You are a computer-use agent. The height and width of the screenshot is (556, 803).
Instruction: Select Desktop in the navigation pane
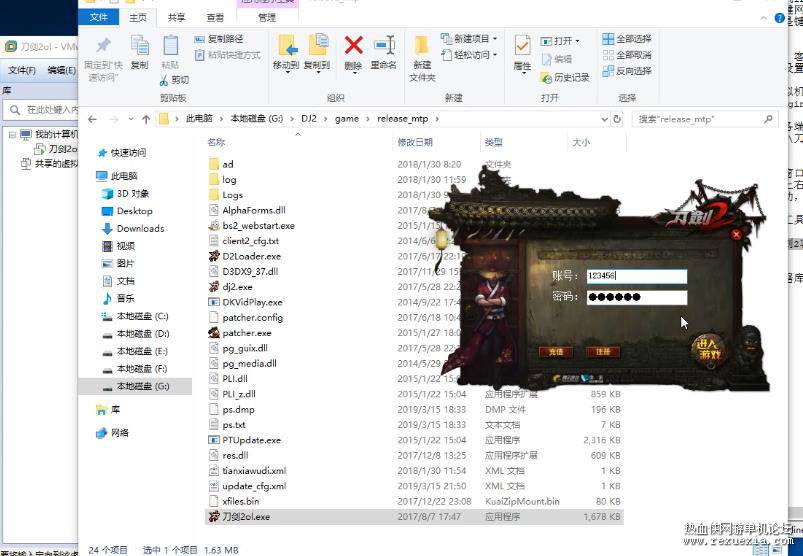point(128,211)
